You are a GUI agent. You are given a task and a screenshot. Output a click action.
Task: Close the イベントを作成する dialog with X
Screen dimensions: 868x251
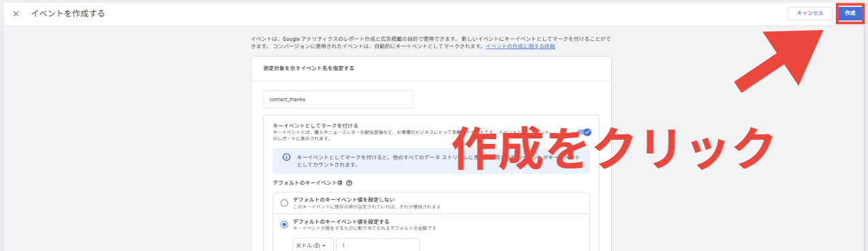click(x=16, y=14)
